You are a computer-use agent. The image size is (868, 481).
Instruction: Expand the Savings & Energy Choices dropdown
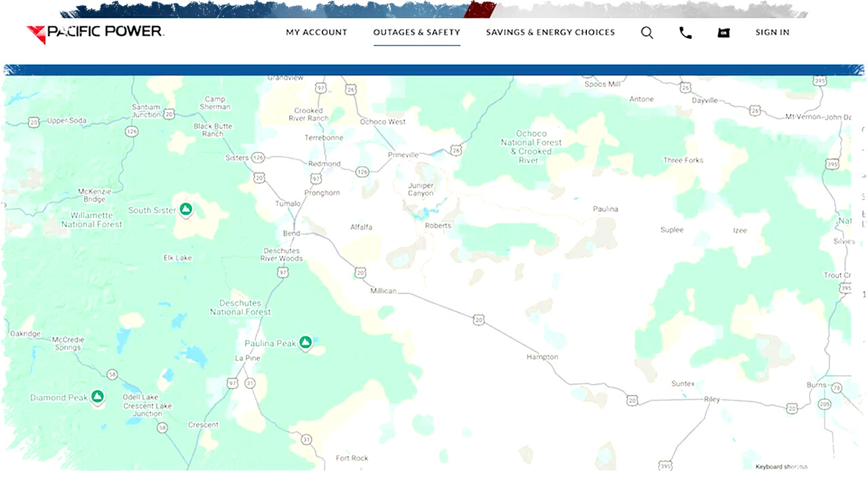[550, 32]
